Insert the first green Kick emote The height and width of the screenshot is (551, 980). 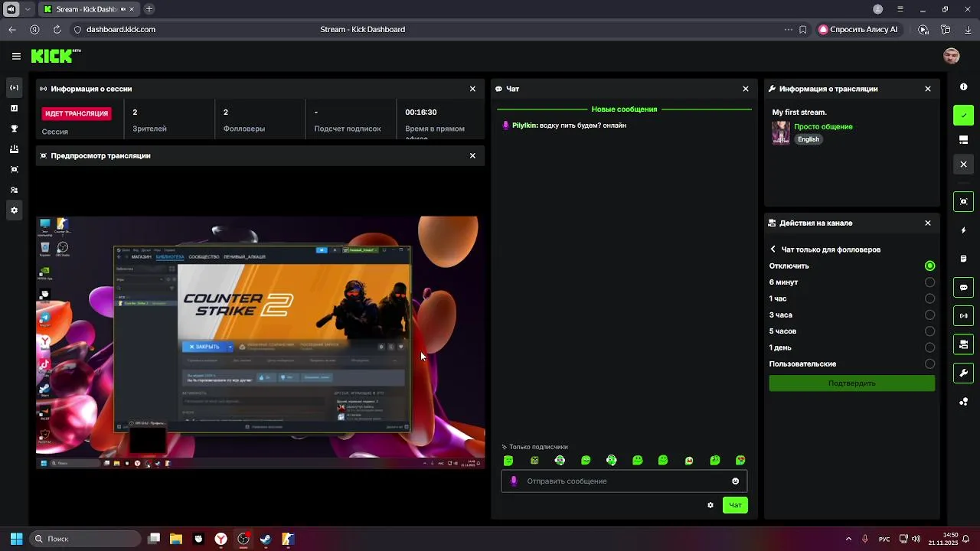pyautogui.click(x=508, y=461)
